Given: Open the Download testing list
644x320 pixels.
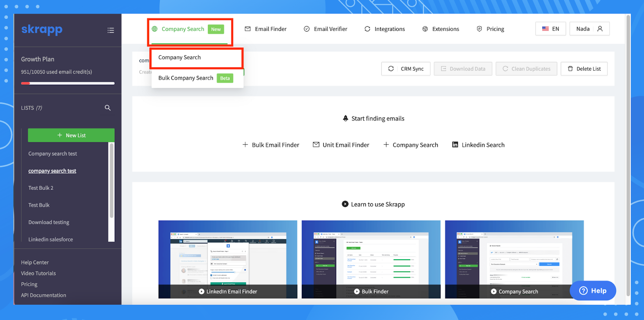Looking at the screenshot, I should click(x=48, y=222).
